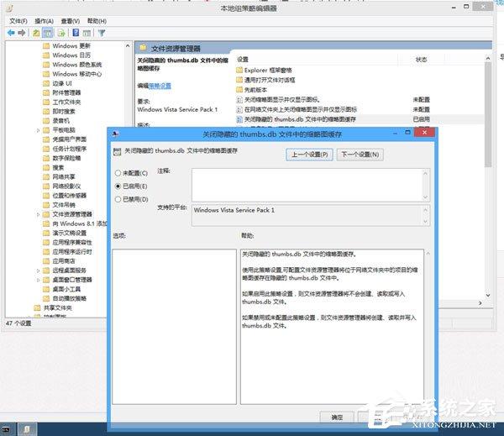Image resolution: width=504 pixels, height=436 pixels.
Task: Click the Filter funnel toolbar icon
Action: click(102, 33)
